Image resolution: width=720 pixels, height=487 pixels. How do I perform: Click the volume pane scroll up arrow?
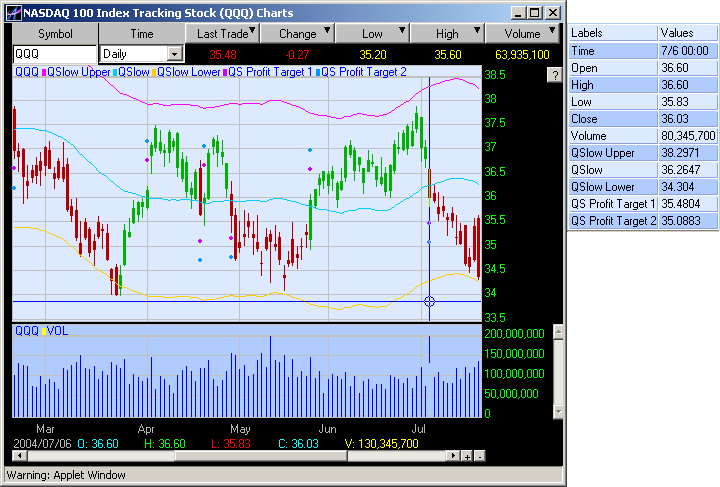[558, 332]
